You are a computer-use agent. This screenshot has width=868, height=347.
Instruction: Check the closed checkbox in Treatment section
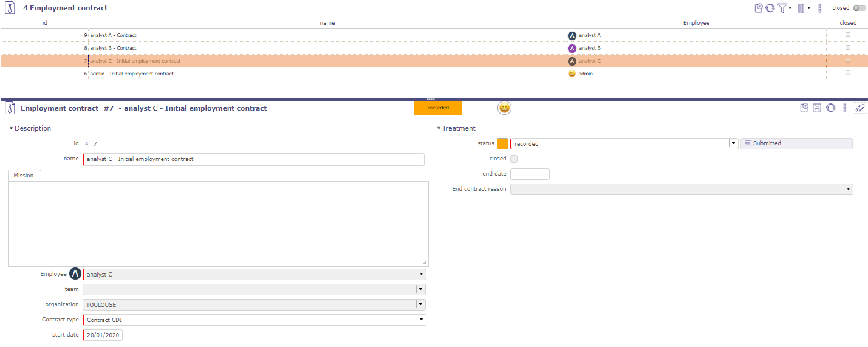[514, 159]
